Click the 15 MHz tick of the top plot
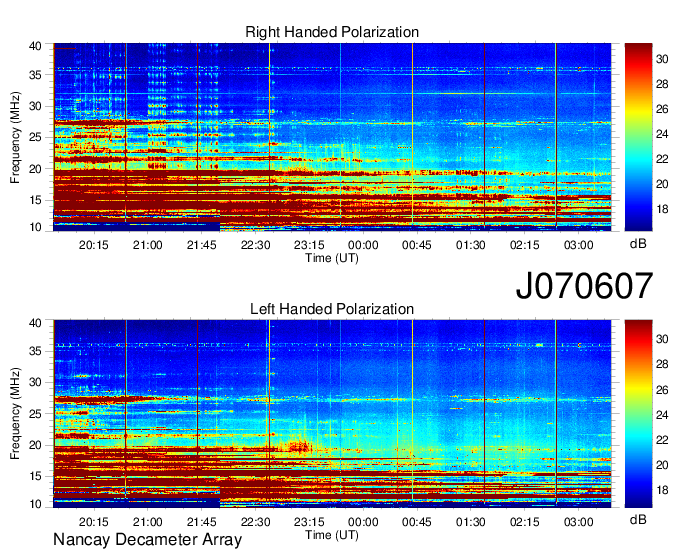The image size is (680, 552). (x=35, y=200)
